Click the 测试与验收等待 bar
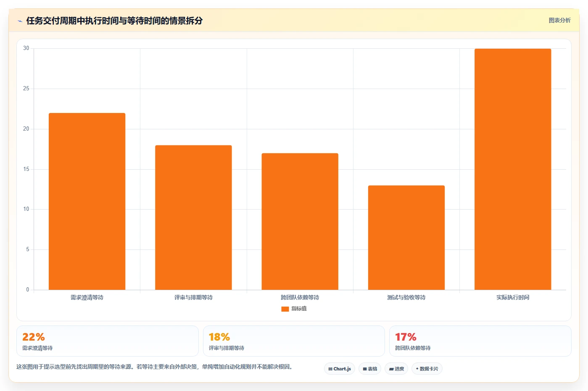 (x=406, y=238)
